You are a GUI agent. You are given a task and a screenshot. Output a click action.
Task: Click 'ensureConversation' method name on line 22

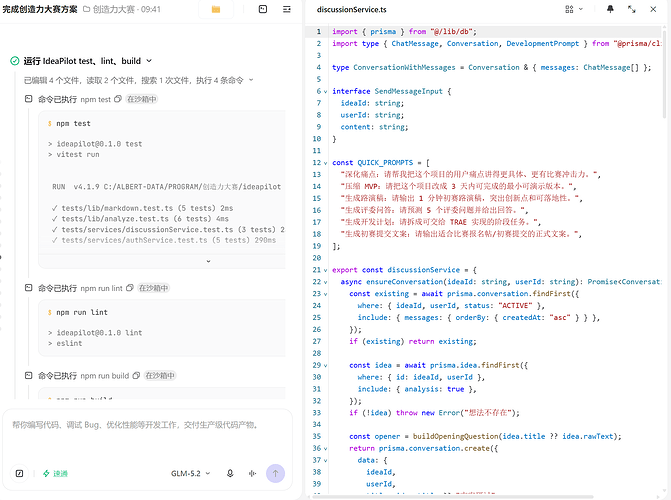tap(404, 282)
